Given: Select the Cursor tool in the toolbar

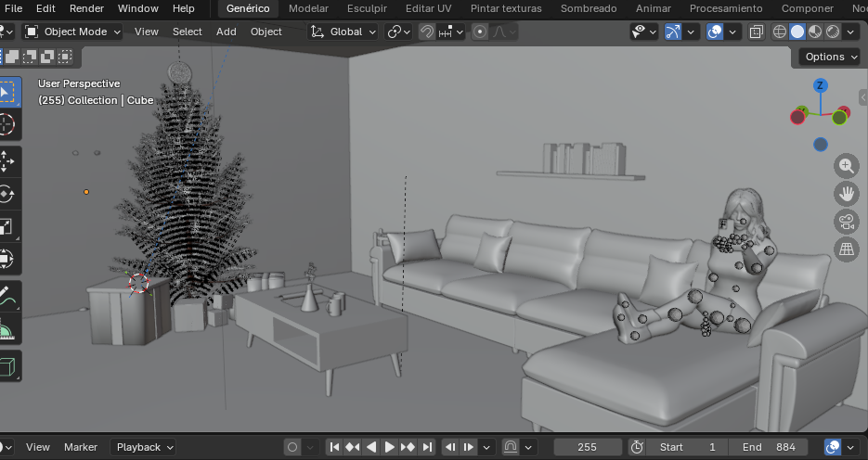Looking at the screenshot, I should (7, 124).
